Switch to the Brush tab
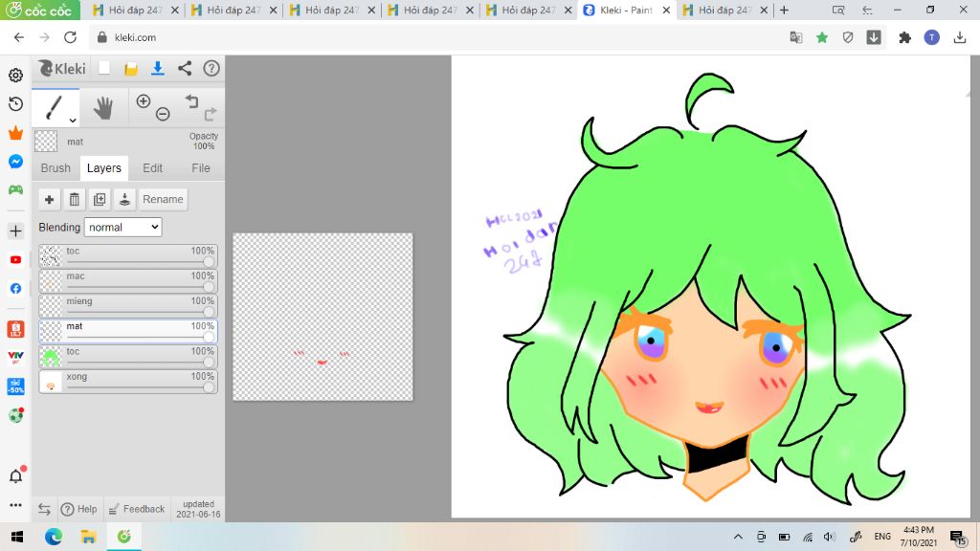980x551 pixels. pos(56,168)
